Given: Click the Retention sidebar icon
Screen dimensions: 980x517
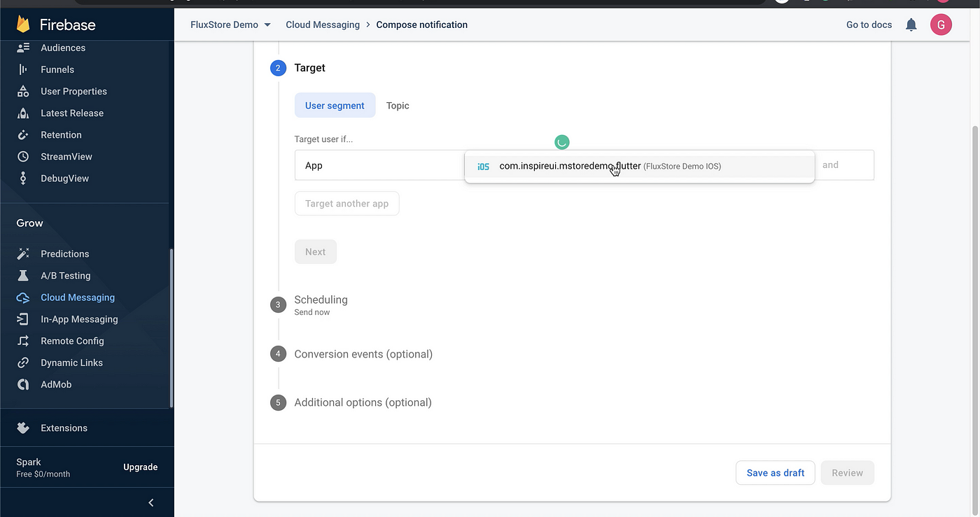Looking at the screenshot, I should (x=23, y=134).
